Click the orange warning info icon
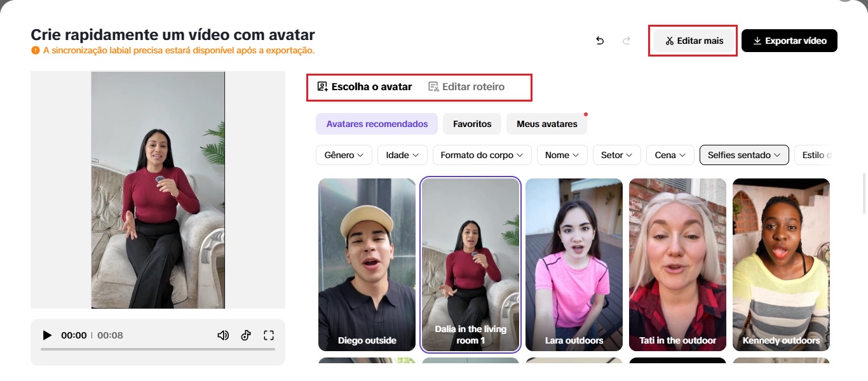The width and height of the screenshot is (868, 381). [x=36, y=50]
